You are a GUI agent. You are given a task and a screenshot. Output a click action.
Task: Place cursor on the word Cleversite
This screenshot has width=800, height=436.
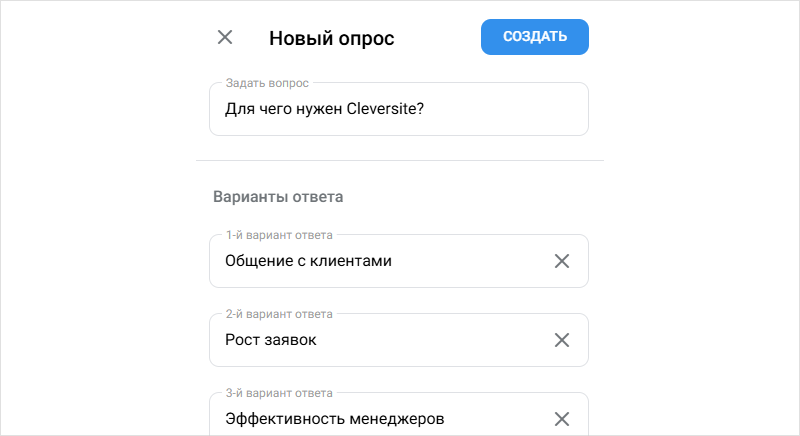point(385,109)
